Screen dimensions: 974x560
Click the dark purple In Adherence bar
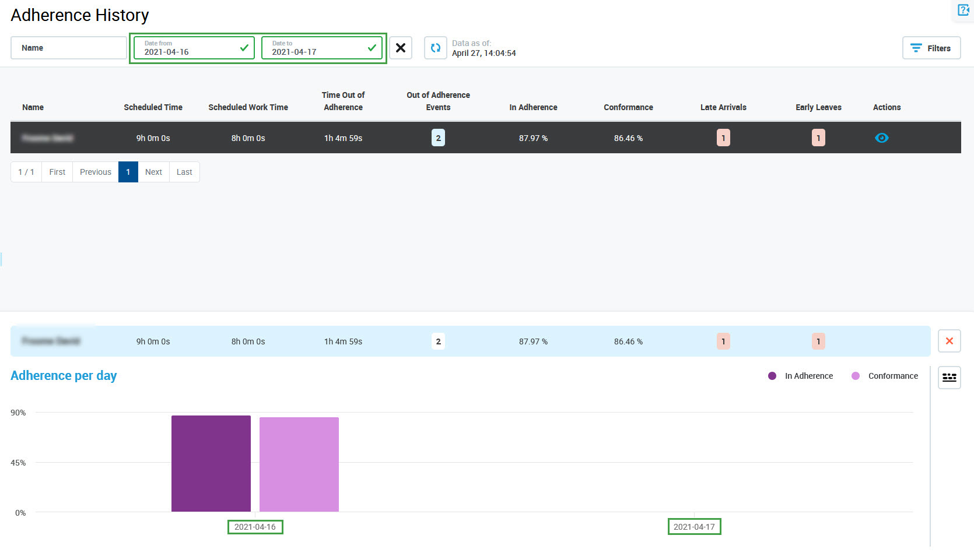(211, 463)
